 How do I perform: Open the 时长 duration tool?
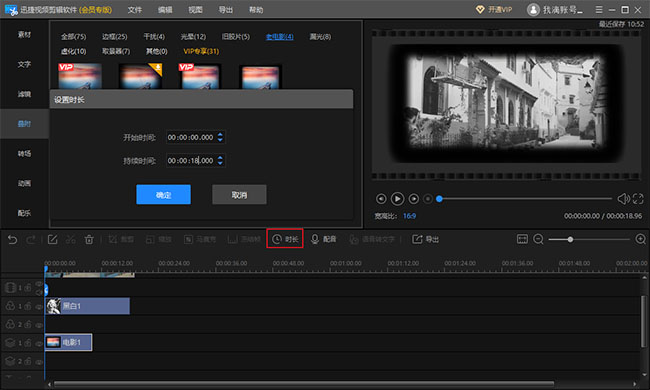pos(285,239)
